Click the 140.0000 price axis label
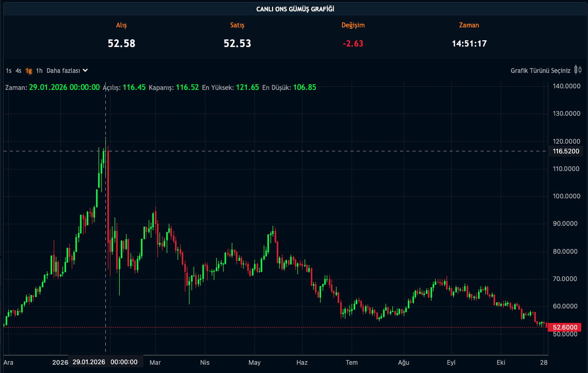588x373 pixels. (x=566, y=86)
